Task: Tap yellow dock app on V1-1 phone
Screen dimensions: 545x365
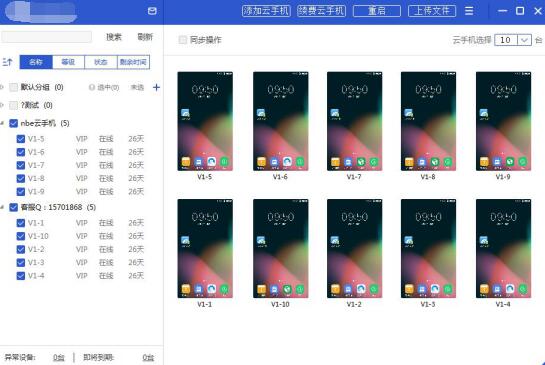Action: tap(186, 289)
